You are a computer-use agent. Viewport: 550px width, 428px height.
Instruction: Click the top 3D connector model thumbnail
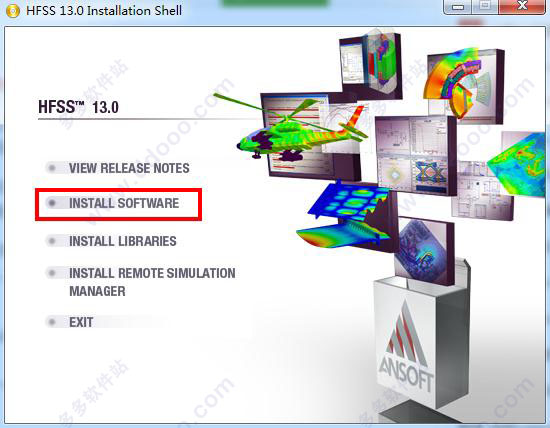371,63
